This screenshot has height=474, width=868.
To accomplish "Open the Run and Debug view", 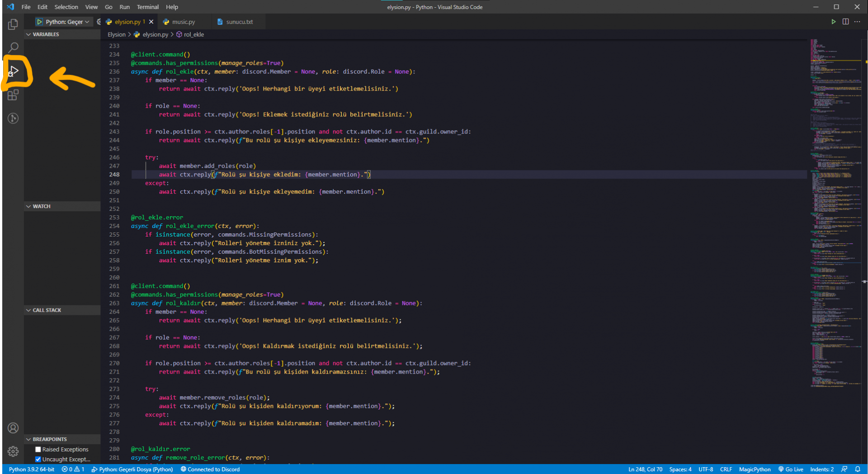I will tap(14, 71).
